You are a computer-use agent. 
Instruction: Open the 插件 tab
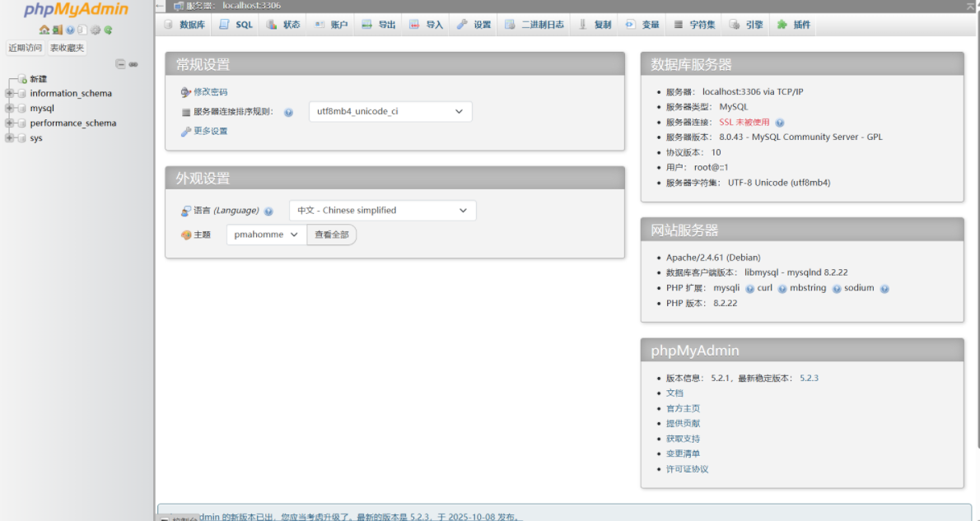pyautogui.click(x=793, y=25)
